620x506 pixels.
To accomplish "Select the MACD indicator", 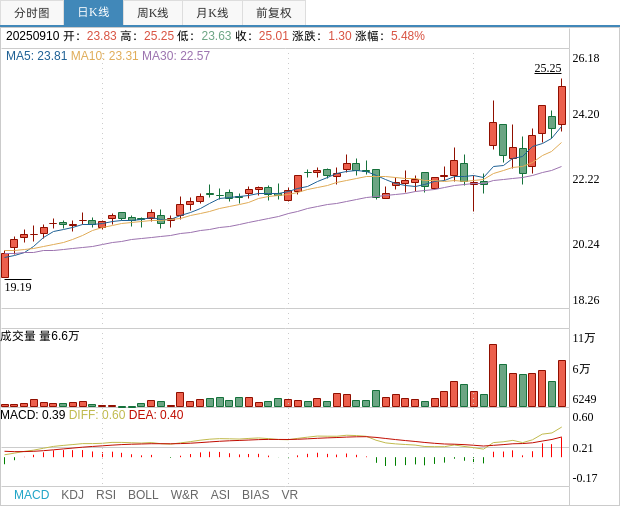I will pos(31,495).
